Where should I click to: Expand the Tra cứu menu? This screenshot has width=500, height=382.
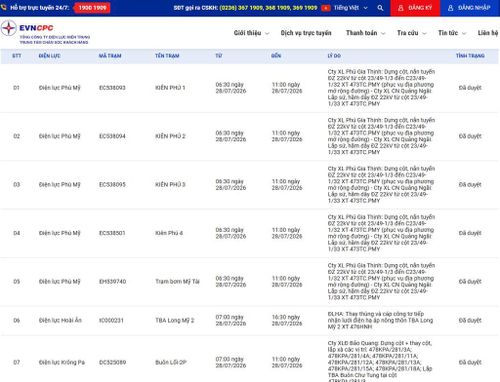tap(412, 33)
